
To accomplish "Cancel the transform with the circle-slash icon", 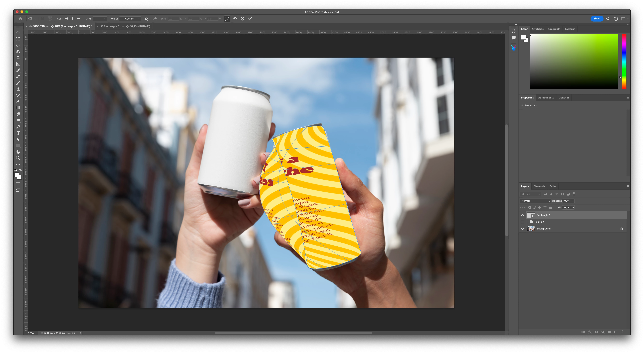I will pos(242,19).
